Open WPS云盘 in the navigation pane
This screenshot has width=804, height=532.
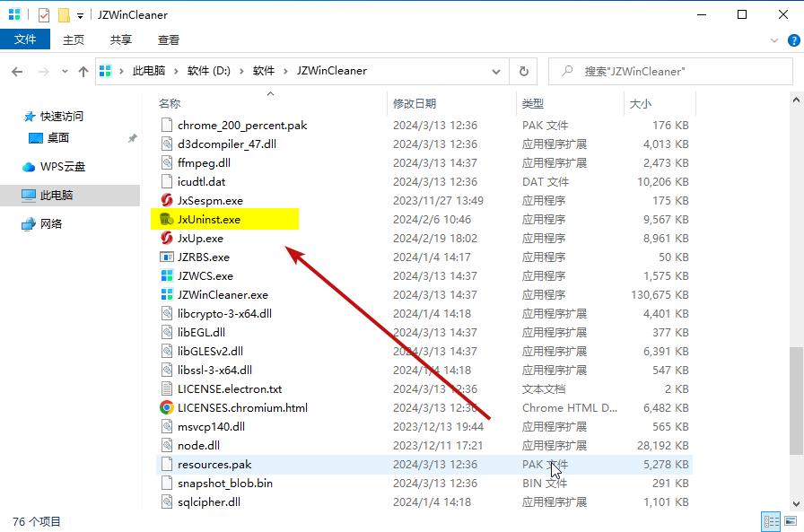coord(63,167)
